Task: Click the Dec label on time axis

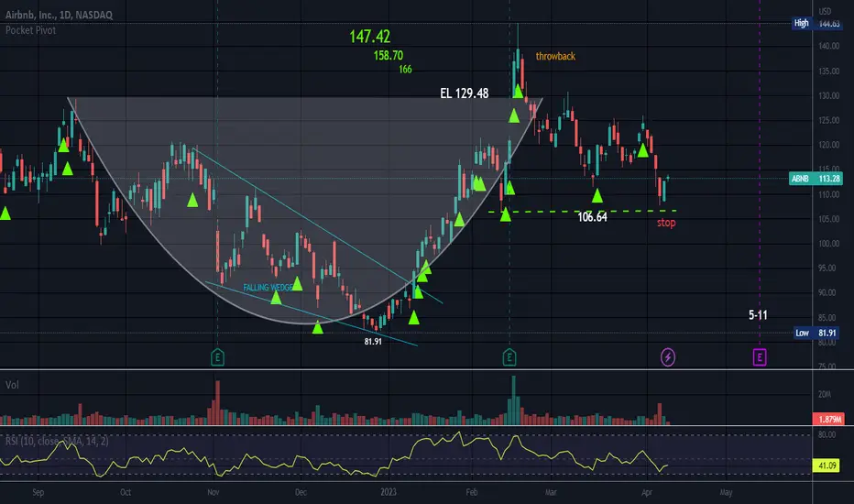Action: (x=301, y=493)
